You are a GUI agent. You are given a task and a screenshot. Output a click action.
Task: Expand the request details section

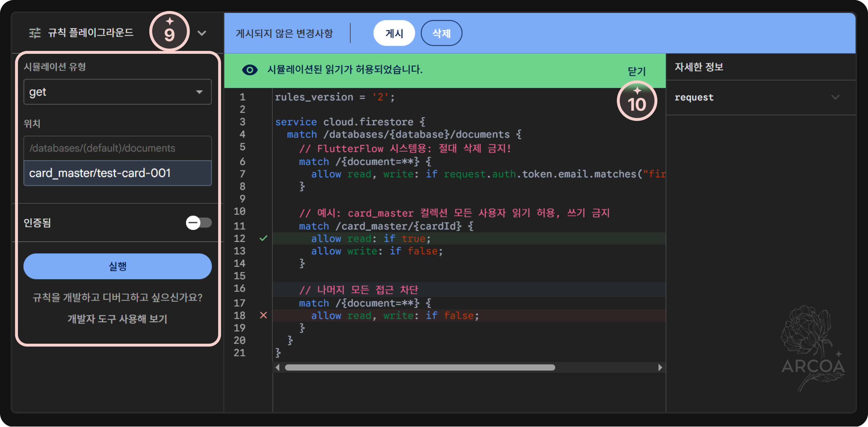coord(835,97)
